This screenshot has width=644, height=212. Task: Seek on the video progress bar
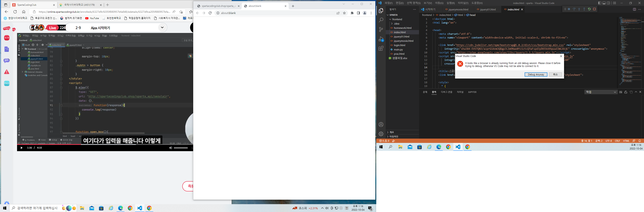[x=105, y=144]
